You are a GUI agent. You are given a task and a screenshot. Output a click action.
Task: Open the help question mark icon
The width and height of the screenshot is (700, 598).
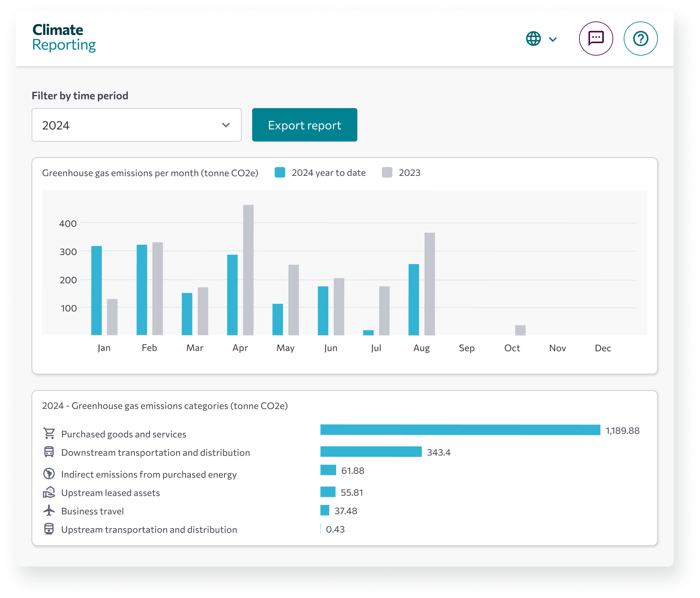pyautogui.click(x=640, y=39)
